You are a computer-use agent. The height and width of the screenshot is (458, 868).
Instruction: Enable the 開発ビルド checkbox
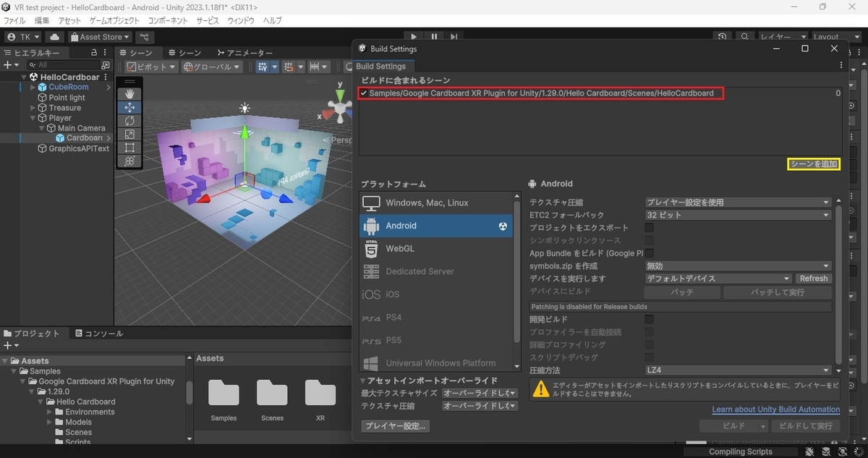point(649,319)
